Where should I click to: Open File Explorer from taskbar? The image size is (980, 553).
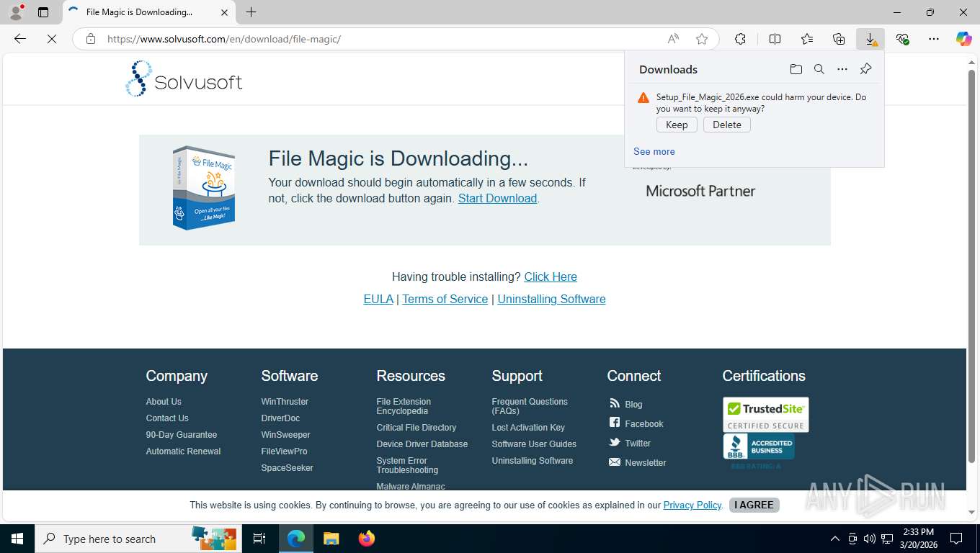[331, 539]
